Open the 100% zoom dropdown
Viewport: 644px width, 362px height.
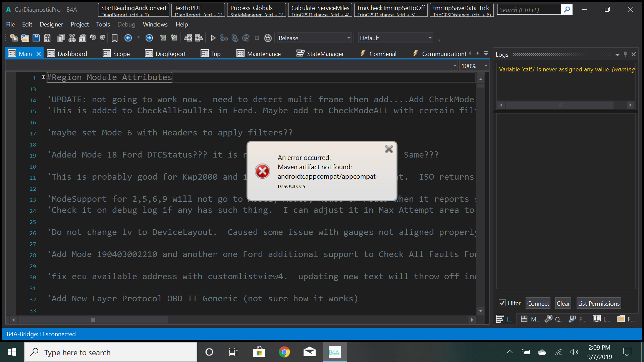pos(486,66)
